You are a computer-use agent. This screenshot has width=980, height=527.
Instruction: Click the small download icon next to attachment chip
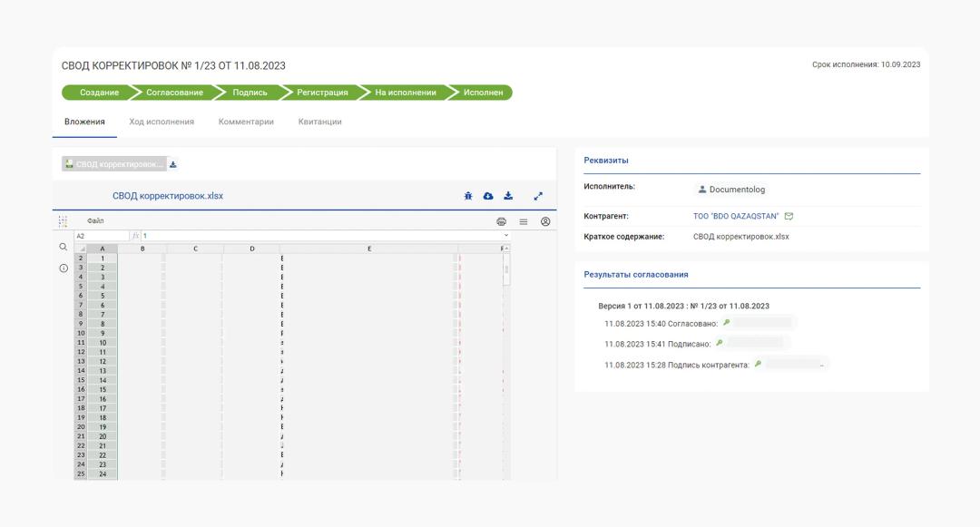click(x=173, y=164)
